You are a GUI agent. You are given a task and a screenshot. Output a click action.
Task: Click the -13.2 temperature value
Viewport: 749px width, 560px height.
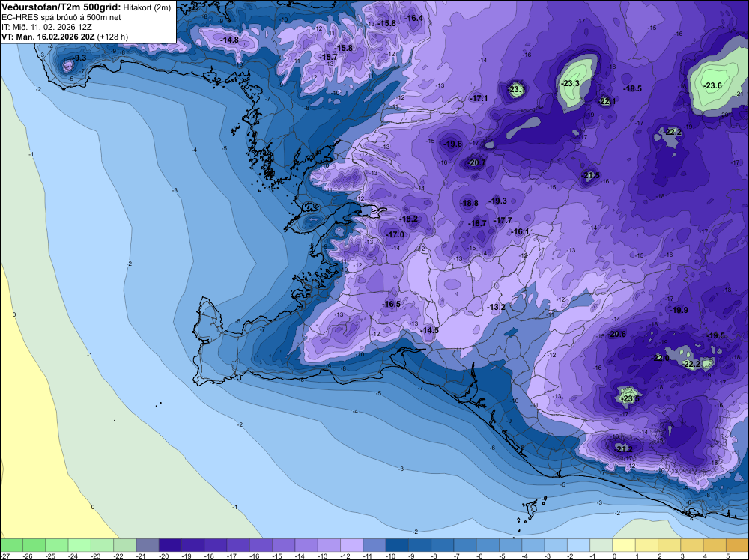point(497,307)
